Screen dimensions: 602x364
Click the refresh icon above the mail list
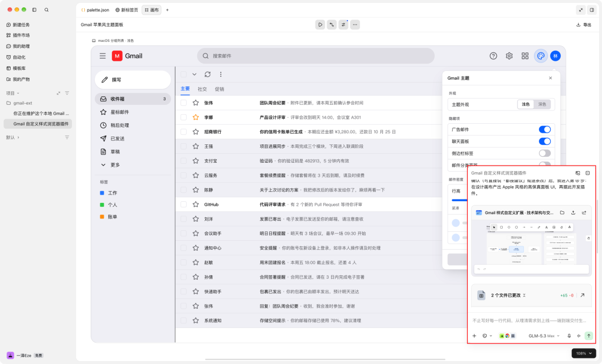click(208, 75)
